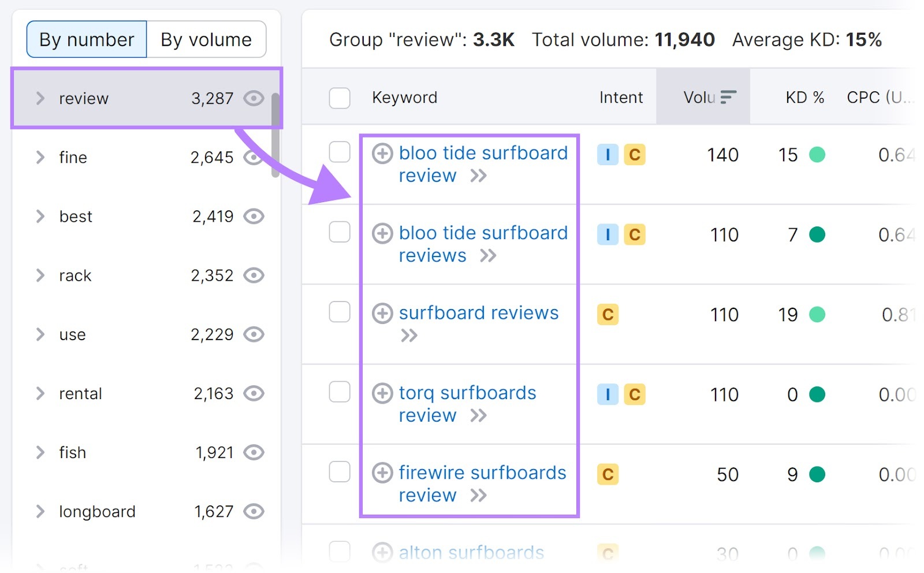Open 'bloo tide surfboard reviews' keyword link

(483, 244)
